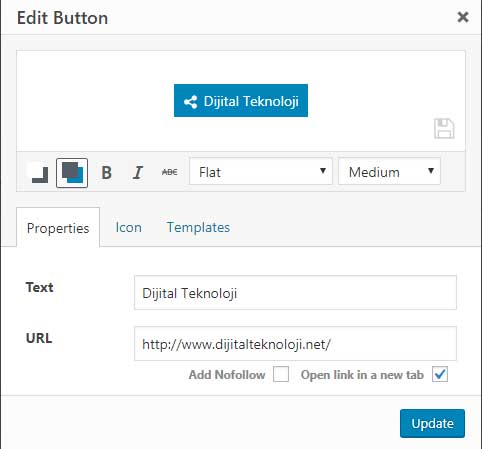
Task: Switch to the Icon tab
Action: tap(128, 227)
